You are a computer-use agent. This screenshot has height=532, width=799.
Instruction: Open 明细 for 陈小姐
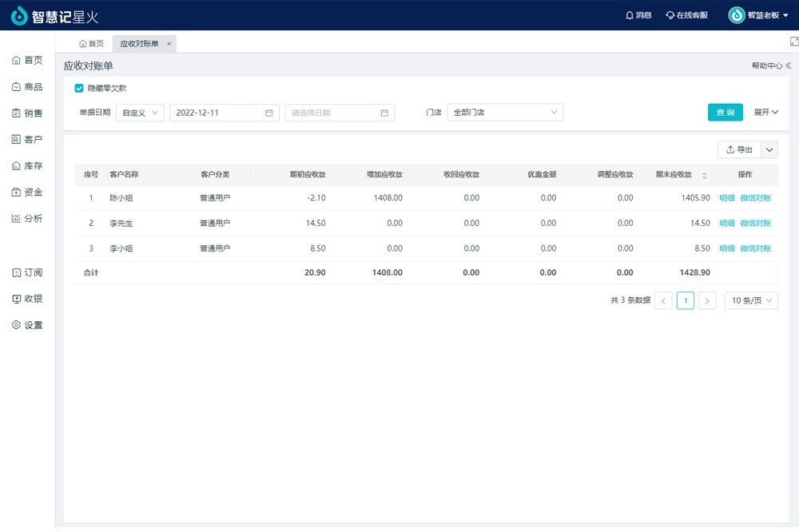click(x=726, y=198)
